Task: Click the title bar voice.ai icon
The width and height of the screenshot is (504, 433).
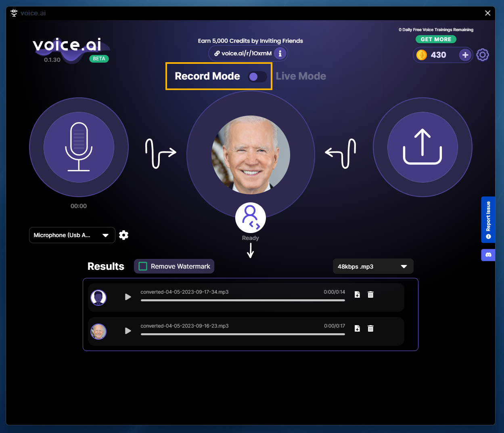Action: click(14, 13)
